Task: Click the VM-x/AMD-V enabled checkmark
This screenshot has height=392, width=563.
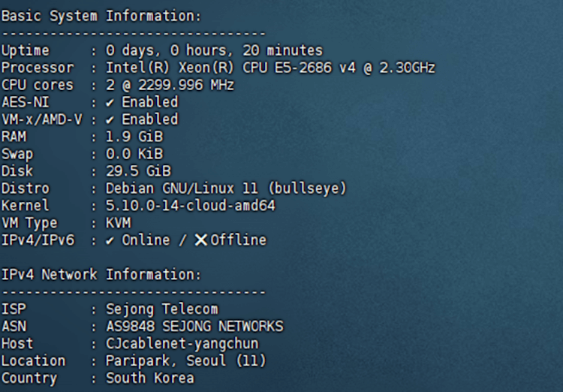Action: click(110, 119)
